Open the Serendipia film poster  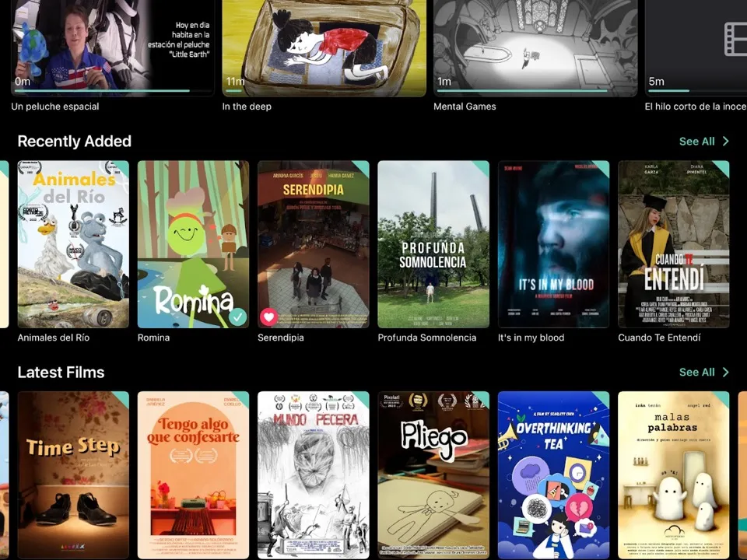314,244
